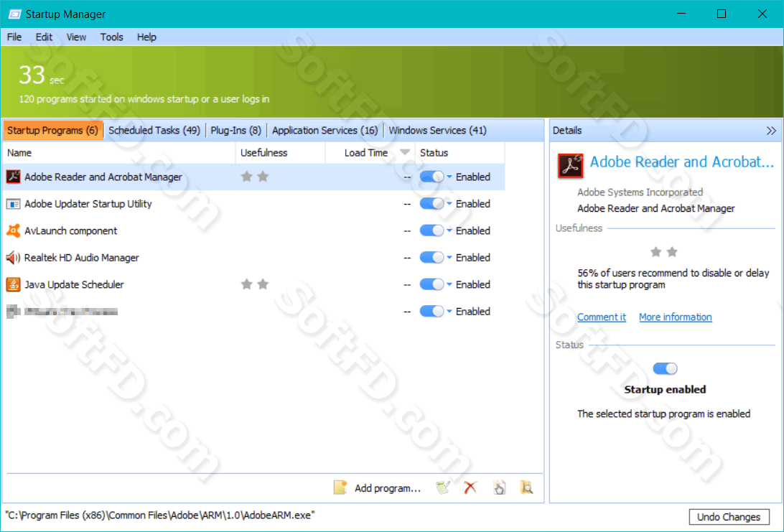Follow the More information link
The width and height of the screenshot is (784, 532).
click(x=676, y=317)
